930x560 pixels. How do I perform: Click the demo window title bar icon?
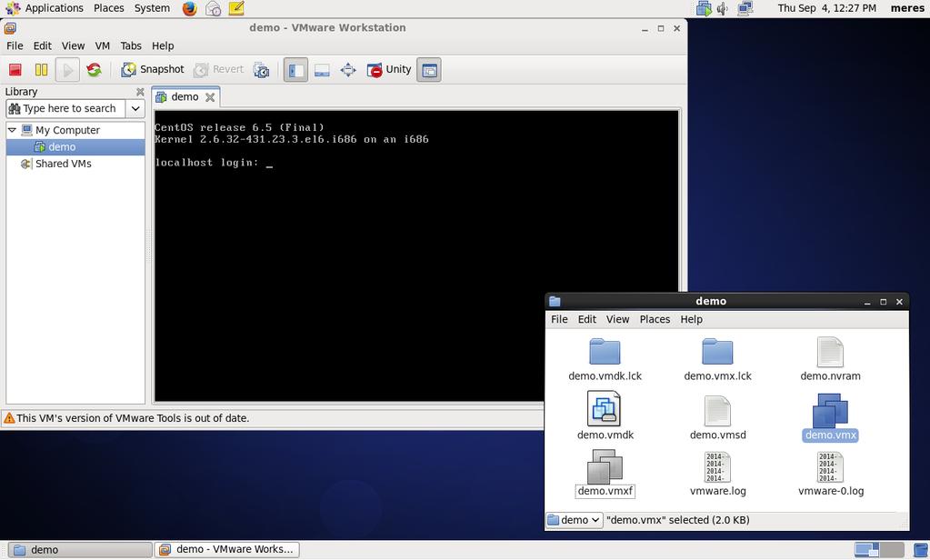[x=555, y=301]
